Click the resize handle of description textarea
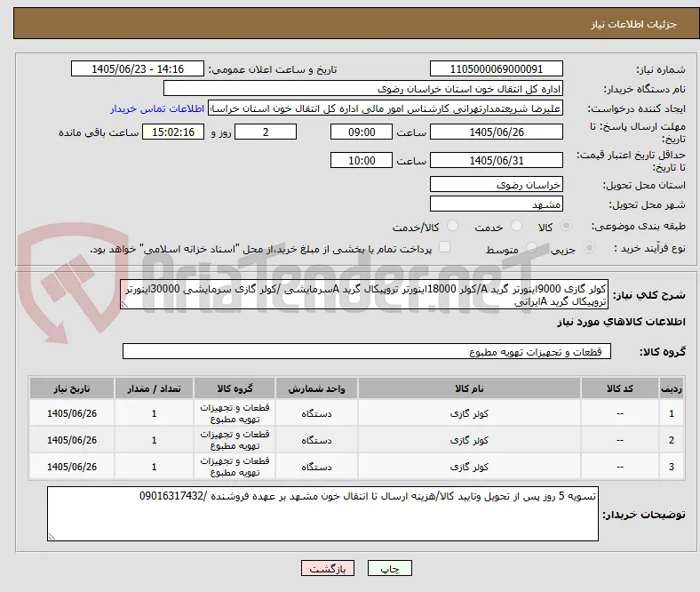 (x=125, y=305)
